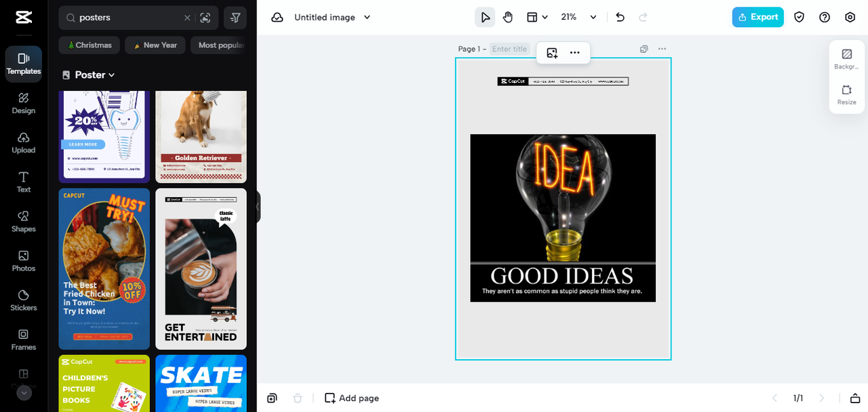Click the 1/1 page indicator
This screenshot has height=412, width=868.
click(x=798, y=398)
